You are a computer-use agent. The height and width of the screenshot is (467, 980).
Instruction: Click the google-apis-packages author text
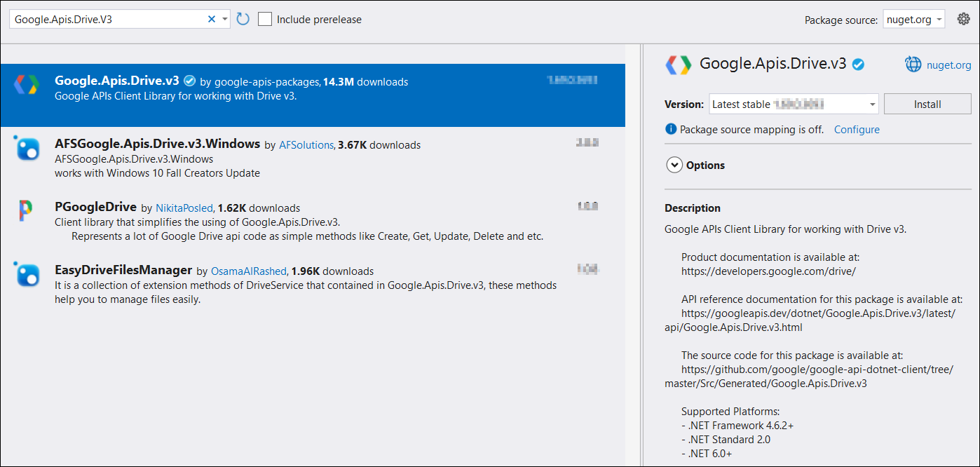click(x=267, y=82)
